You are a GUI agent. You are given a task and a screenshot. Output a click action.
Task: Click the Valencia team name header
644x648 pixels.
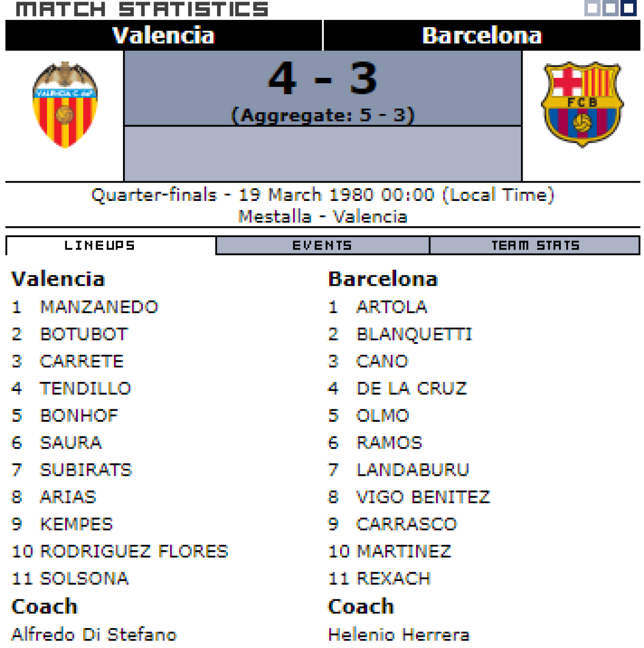164,36
